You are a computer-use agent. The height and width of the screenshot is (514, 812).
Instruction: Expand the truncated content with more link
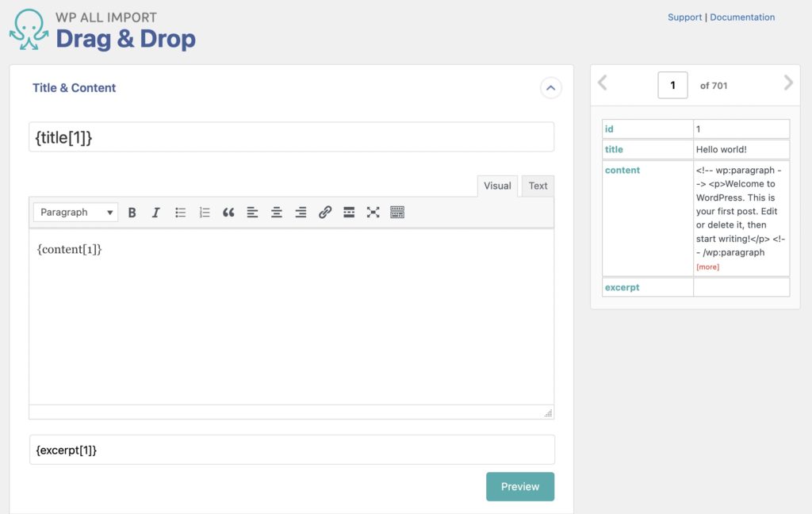click(x=707, y=267)
